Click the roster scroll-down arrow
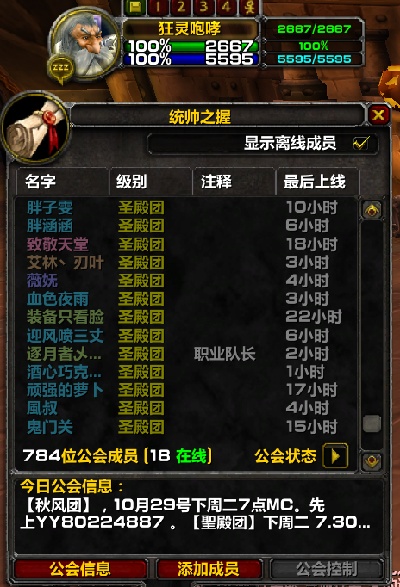 click(372, 462)
